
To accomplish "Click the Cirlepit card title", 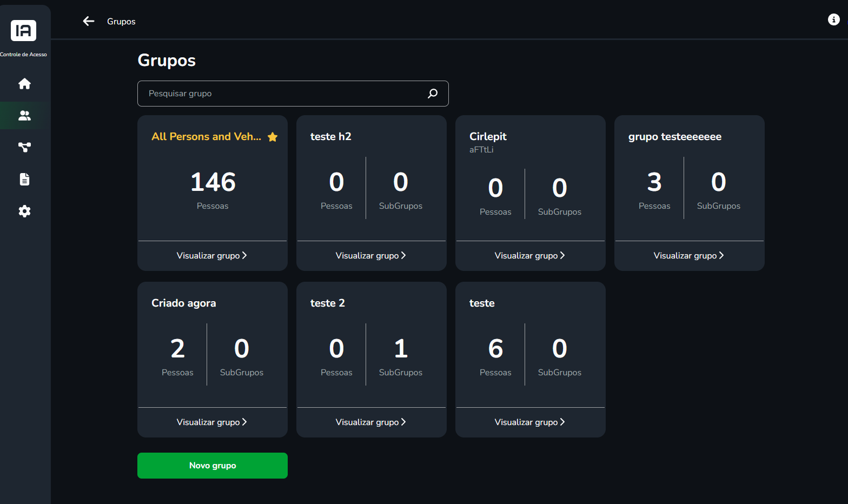I will tap(488, 137).
